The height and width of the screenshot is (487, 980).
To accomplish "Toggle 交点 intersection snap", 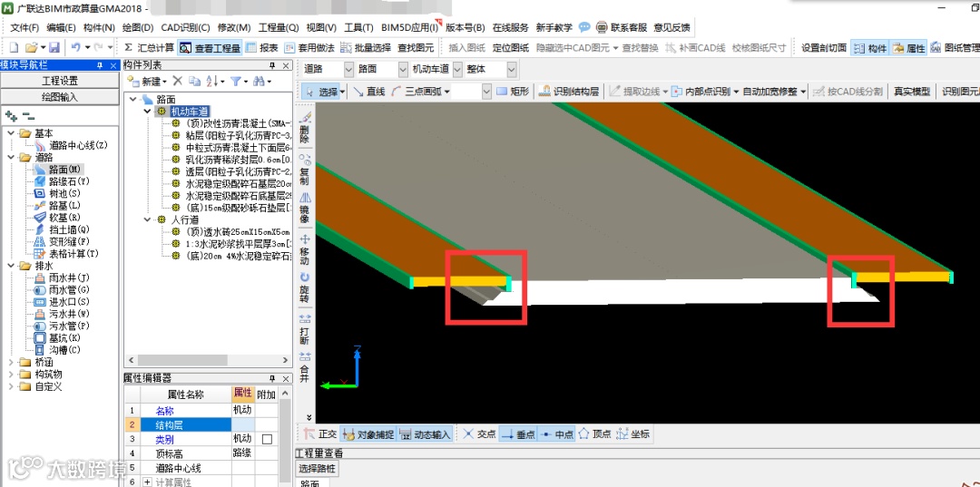I will (479, 433).
